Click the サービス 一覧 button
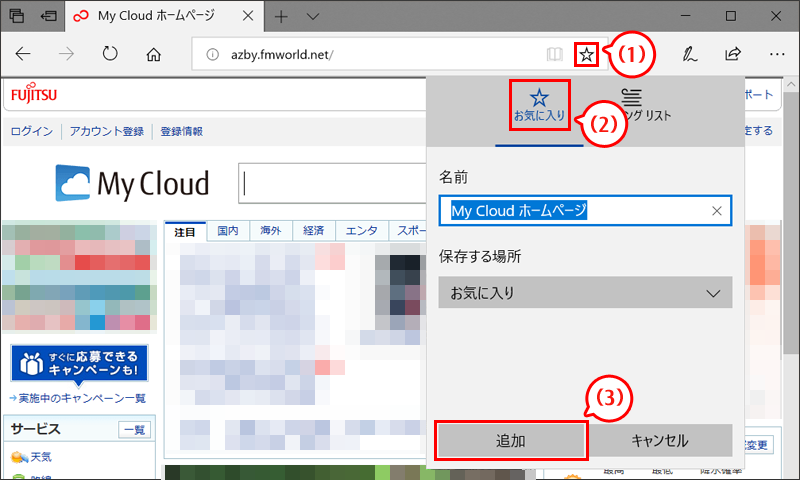 pos(135,430)
